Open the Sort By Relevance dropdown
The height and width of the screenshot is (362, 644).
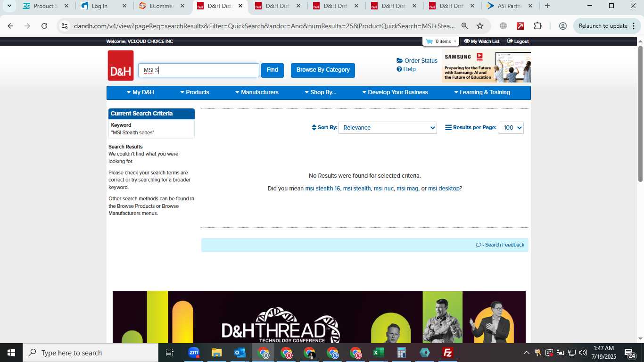pos(388,128)
